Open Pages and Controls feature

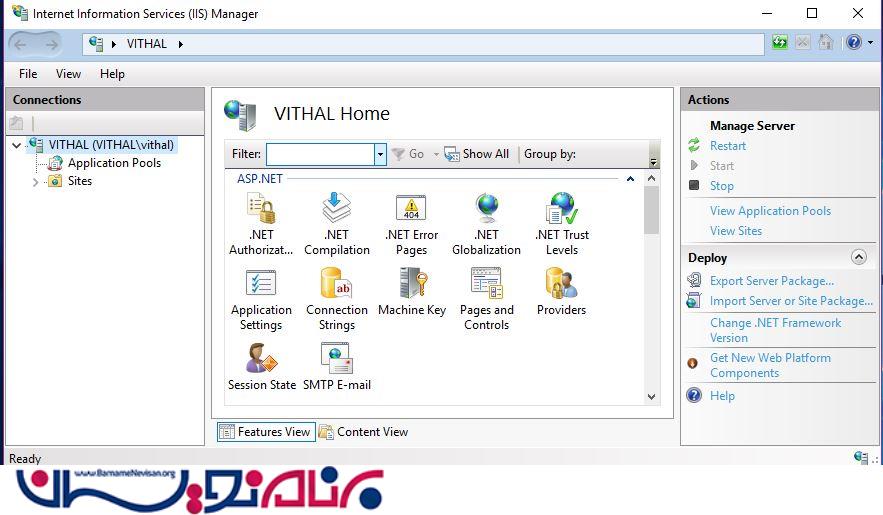[x=487, y=299]
